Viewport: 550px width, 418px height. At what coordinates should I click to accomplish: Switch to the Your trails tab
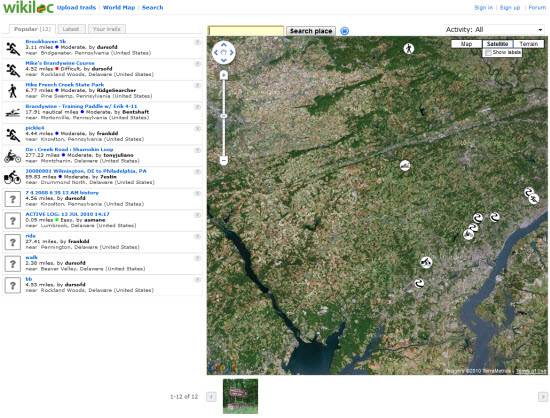[107, 29]
